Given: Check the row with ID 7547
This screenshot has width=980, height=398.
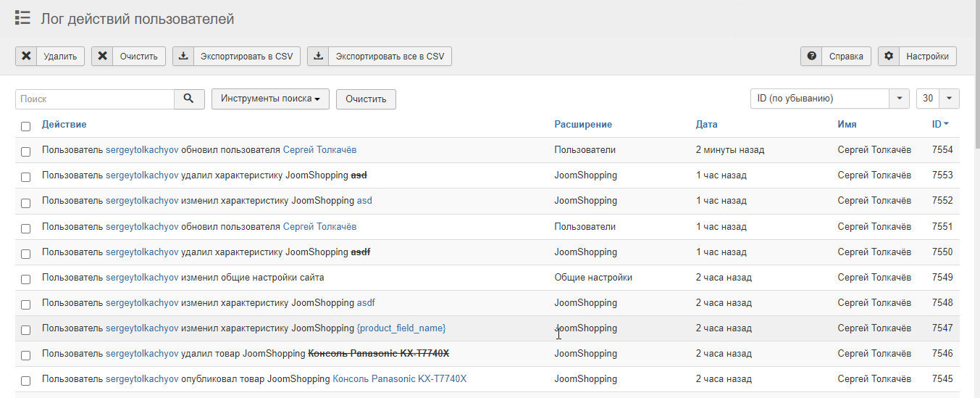Looking at the screenshot, I should coord(25,330).
